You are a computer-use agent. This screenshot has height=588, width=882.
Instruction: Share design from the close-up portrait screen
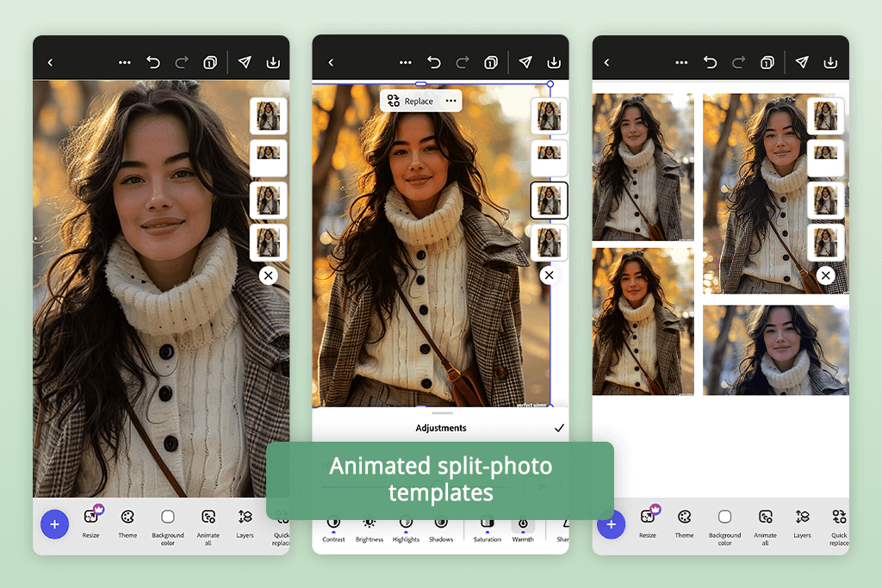245,62
